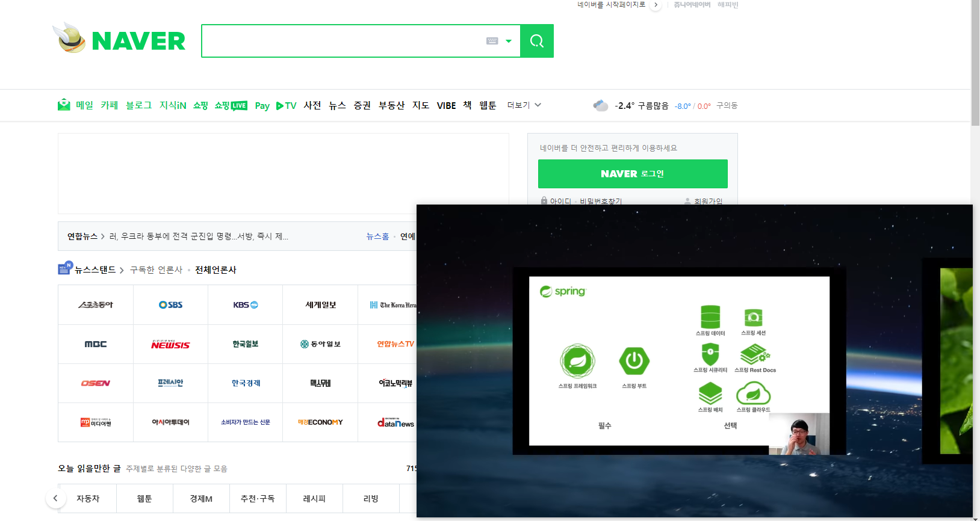Open the 지식iN menu item
The height and width of the screenshot is (521, 980).
coord(173,105)
